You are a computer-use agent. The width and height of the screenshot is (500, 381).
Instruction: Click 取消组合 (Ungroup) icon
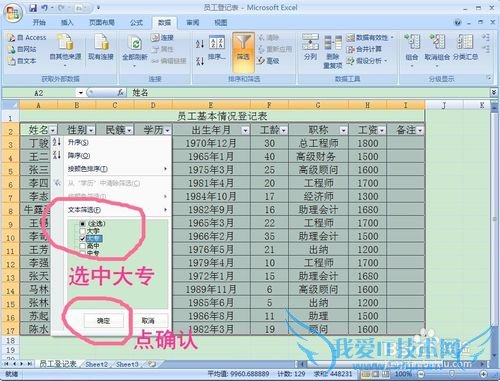pyautogui.click(x=437, y=49)
